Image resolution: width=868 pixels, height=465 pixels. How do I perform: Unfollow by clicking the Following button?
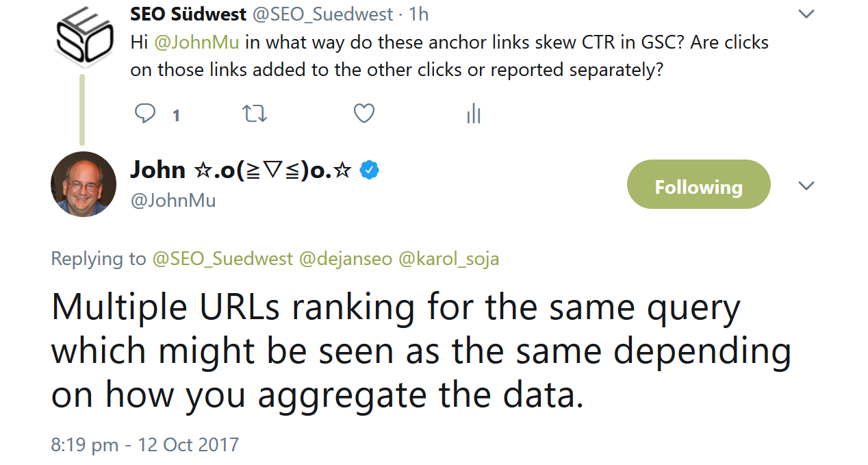tap(698, 184)
